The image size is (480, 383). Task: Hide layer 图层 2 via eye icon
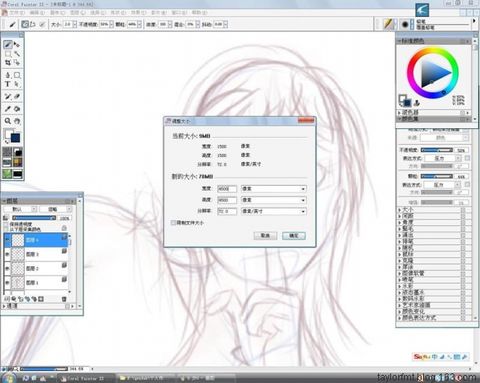[x=7, y=268]
